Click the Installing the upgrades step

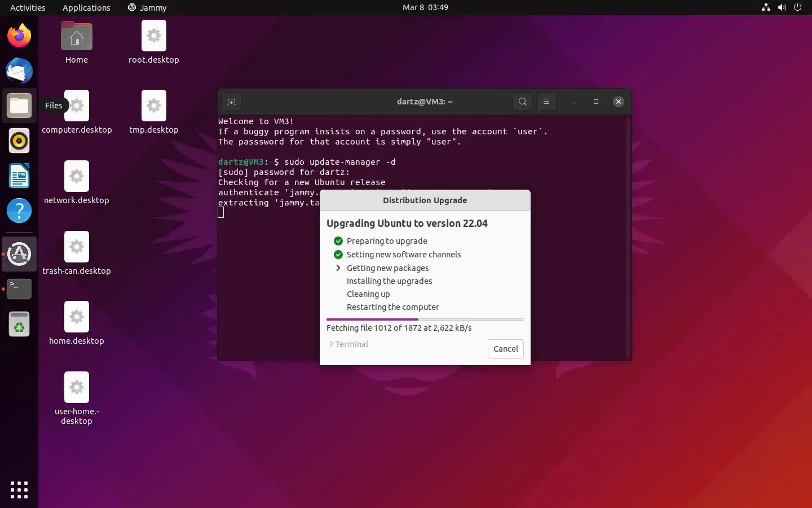click(x=389, y=281)
